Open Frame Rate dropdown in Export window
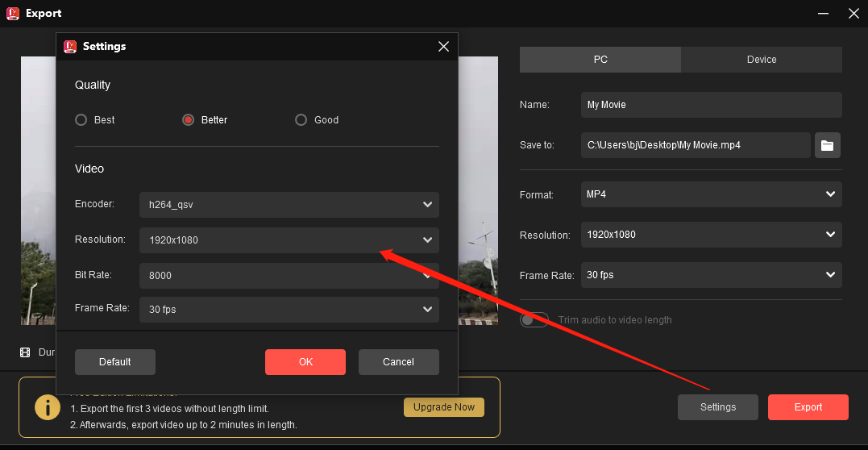Screen dimensions: 868x450 [x=712, y=275]
